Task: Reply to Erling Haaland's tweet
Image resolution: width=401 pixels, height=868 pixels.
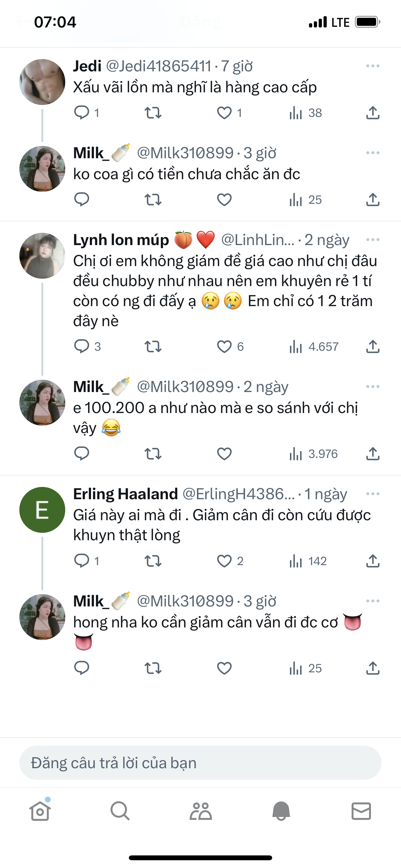Action: pos(82,561)
